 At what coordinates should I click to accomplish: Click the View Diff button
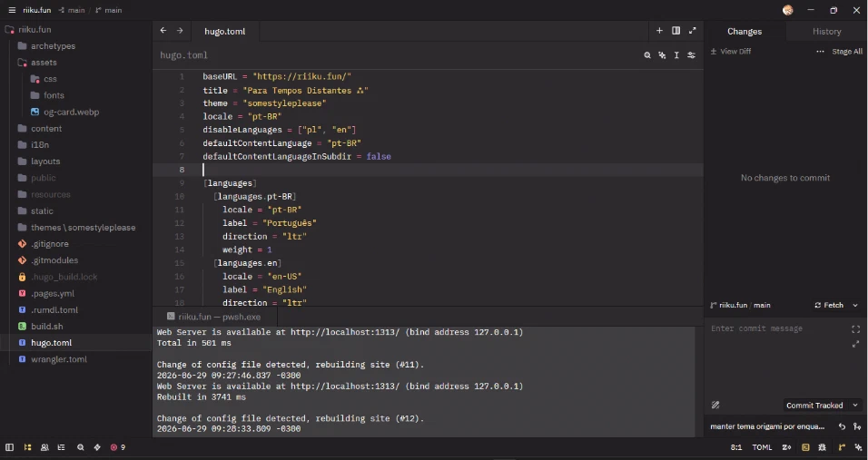731,52
